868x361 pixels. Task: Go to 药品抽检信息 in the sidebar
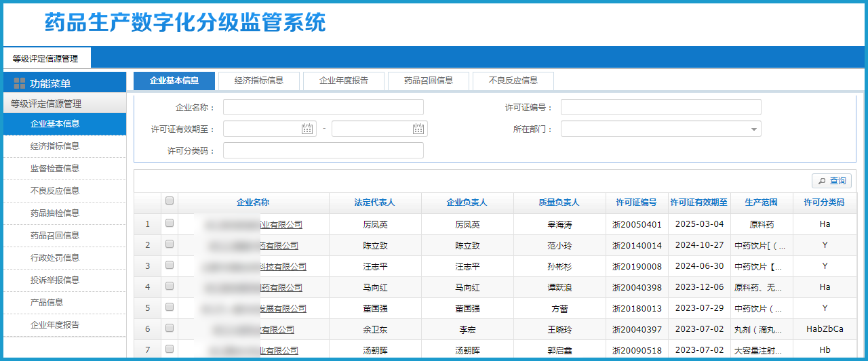coord(55,213)
